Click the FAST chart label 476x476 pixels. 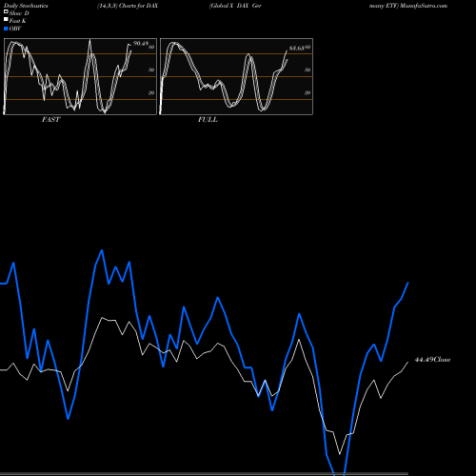click(50, 120)
